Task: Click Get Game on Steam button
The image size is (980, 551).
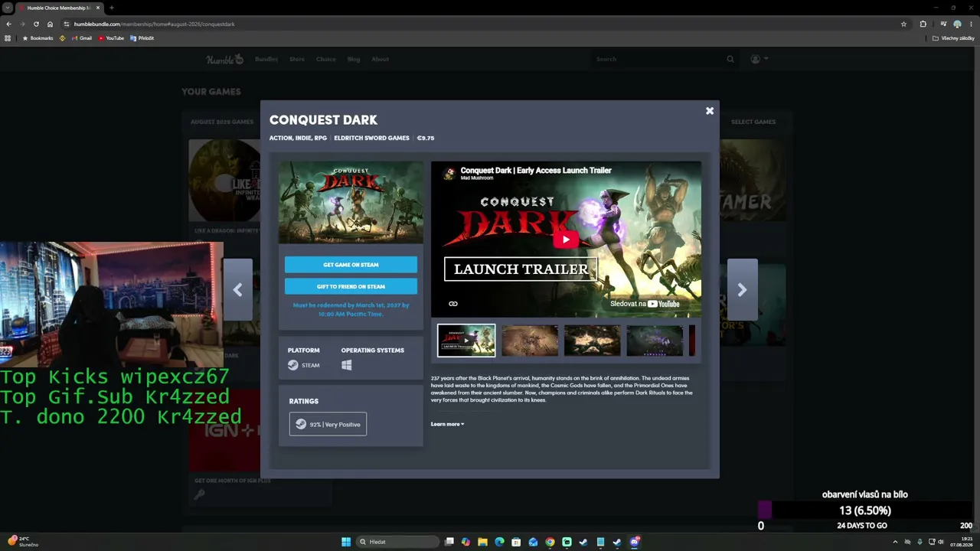Action: coord(351,265)
